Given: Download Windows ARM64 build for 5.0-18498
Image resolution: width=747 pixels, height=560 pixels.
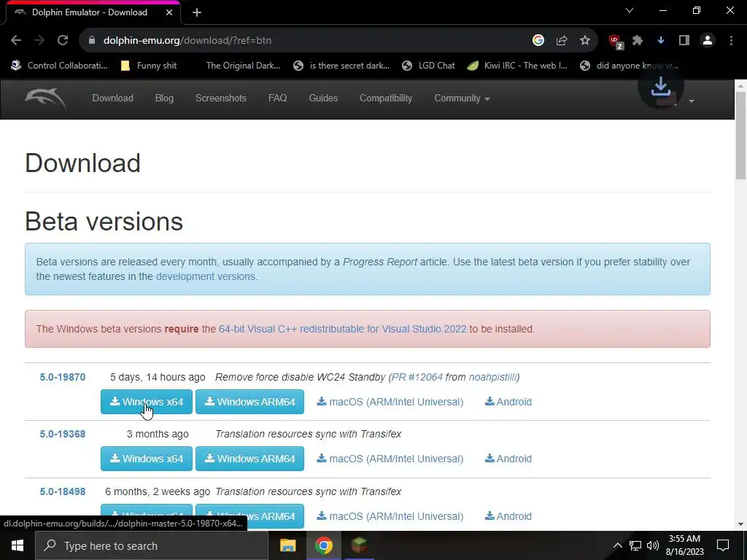Looking at the screenshot, I should pos(249,516).
